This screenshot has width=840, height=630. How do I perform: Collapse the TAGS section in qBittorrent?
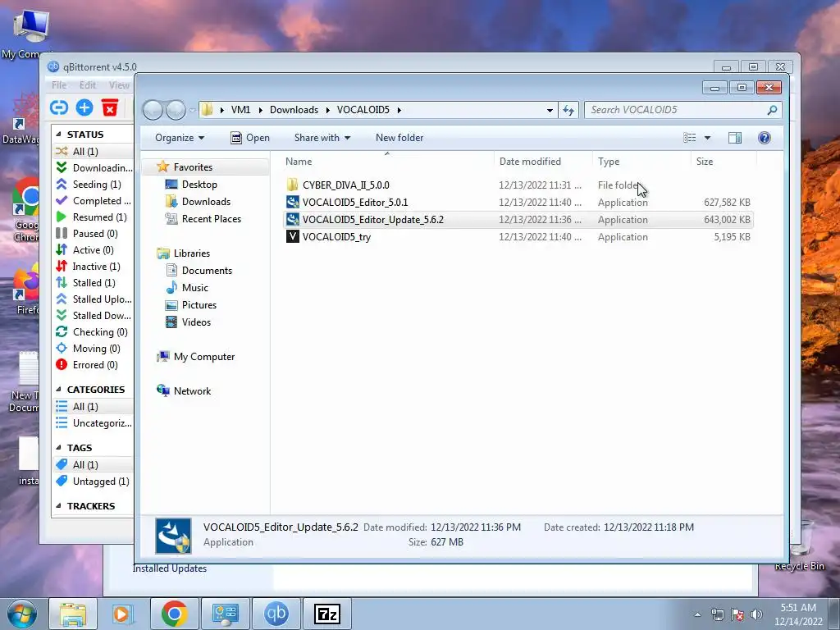coord(59,447)
